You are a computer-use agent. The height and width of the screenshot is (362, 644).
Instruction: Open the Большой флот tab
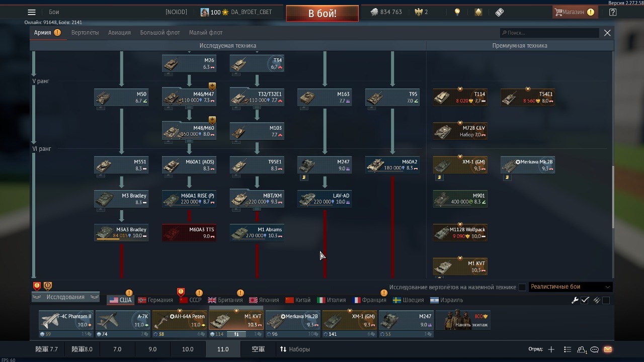[160, 33]
